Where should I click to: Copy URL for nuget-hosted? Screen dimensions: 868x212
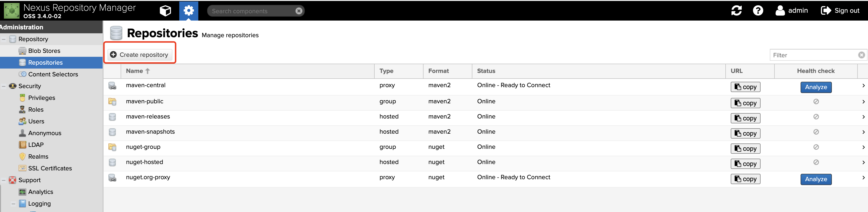[745, 164]
